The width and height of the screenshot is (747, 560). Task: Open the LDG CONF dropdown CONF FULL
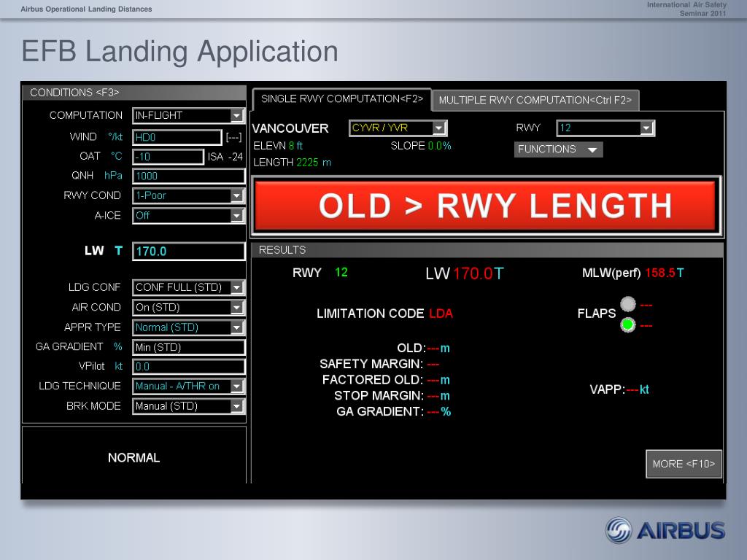(189, 287)
